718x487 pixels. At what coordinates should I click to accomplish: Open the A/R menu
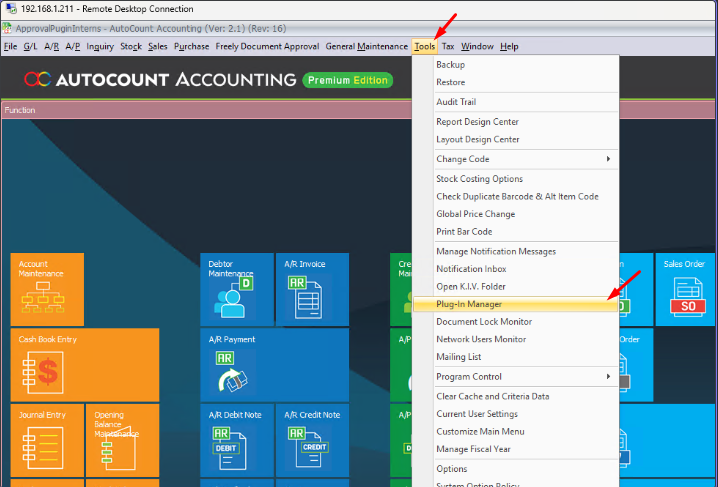pyautogui.click(x=51, y=46)
